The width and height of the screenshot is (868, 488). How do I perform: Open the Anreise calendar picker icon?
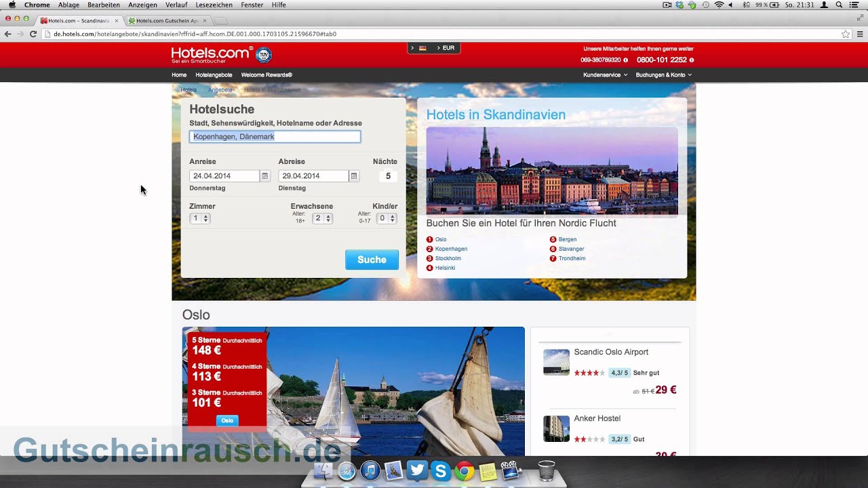tap(265, 176)
